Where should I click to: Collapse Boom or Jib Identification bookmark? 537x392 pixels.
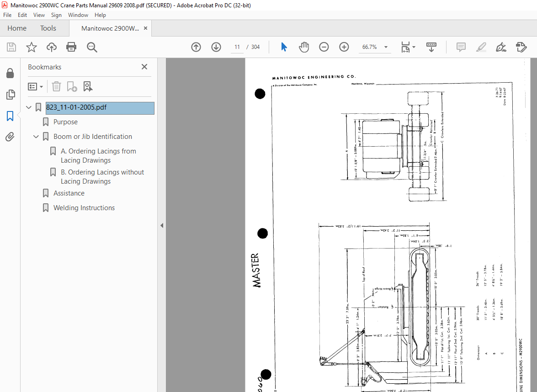coord(36,137)
